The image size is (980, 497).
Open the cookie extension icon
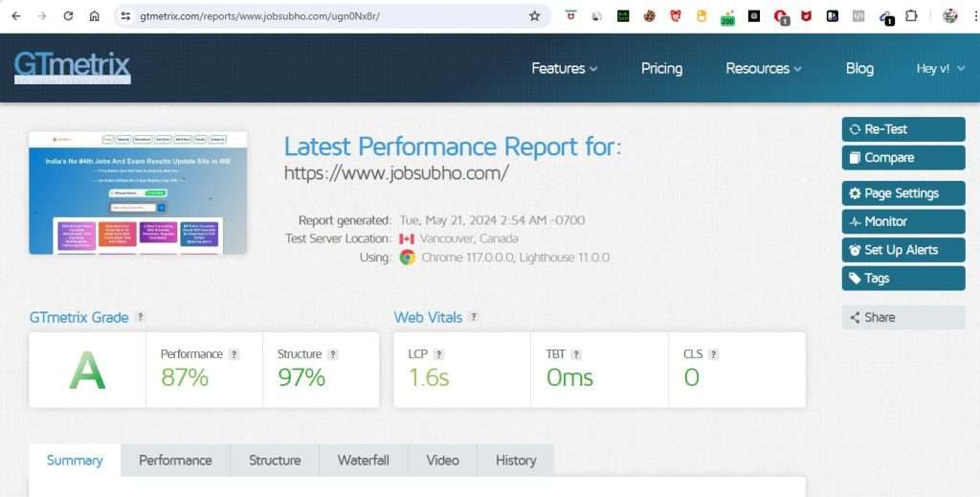click(x=650, y=17)
